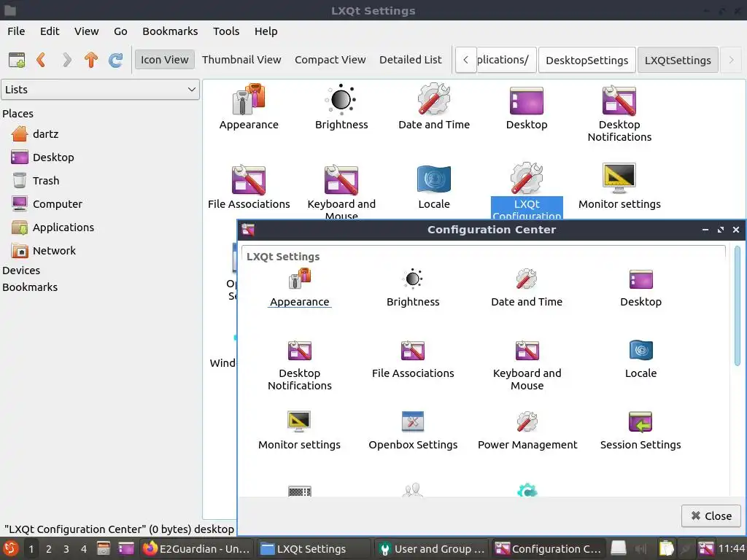This screenshot has width=747, height=560.
Task: Click the volume icon in system tray
Action: (x=640, y=548)
